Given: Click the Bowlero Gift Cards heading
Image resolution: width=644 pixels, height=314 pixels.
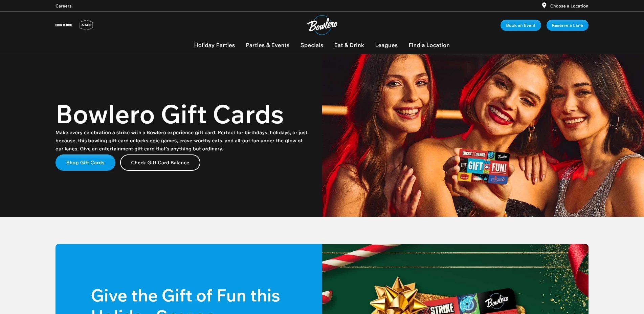Looking at the screenshot, I should pyautogui.click(x=170, y=114).
